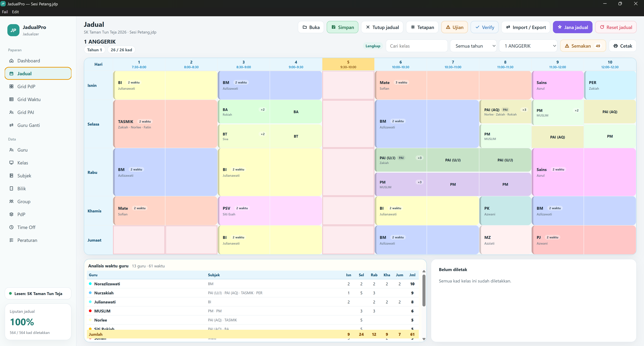The width and height of the screenshot is (644, 346).
Task: Select the PK Azwani card on Khamis
Action: pyautogui.click(x=505, y=211)
